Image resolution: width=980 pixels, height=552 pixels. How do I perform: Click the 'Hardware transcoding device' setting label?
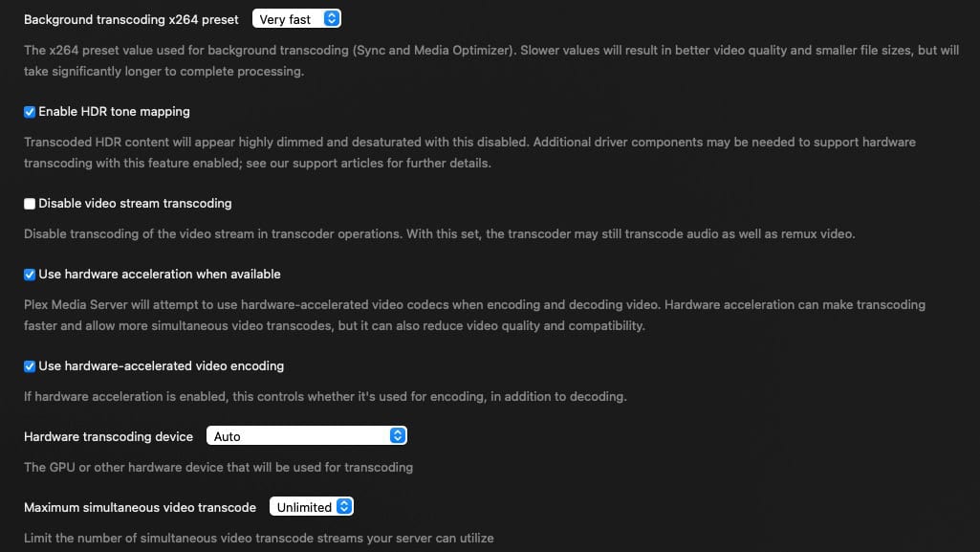pos(109,436)
